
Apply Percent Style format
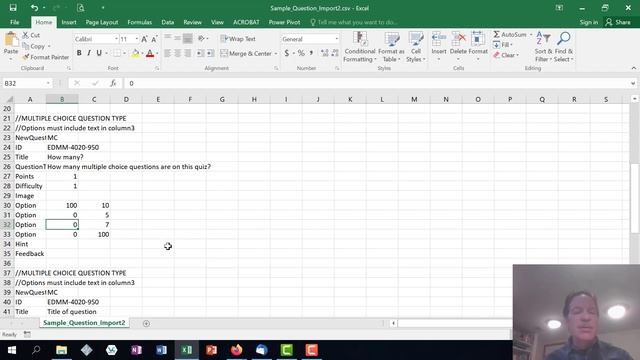click(301, 53)
